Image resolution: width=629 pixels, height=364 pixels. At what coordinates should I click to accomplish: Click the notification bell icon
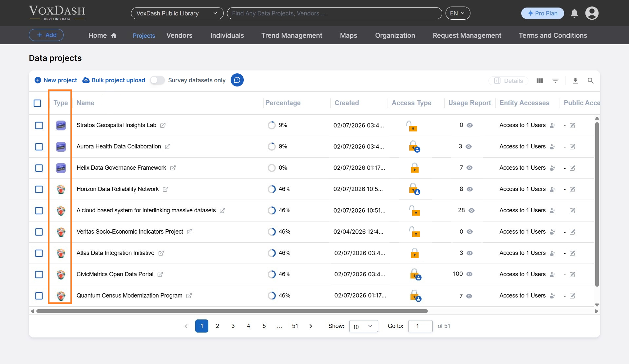(x=574, y=13)
